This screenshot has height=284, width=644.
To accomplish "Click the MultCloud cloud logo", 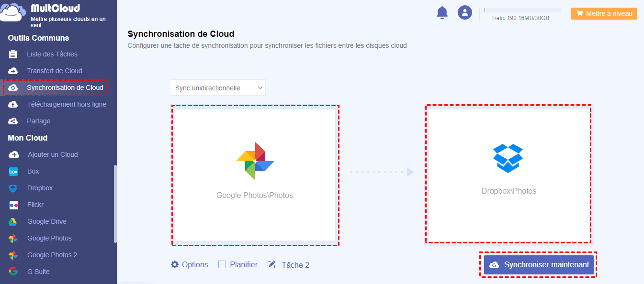I will tap(13, 12).
